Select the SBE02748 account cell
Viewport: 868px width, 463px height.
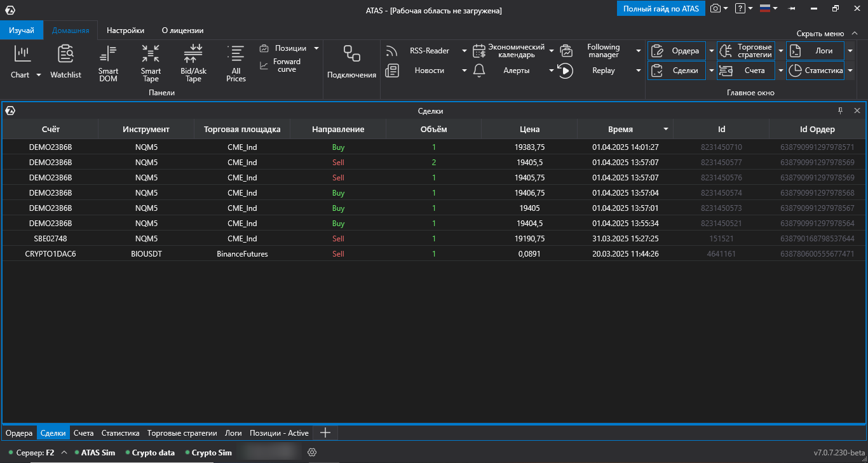point(51,239)
